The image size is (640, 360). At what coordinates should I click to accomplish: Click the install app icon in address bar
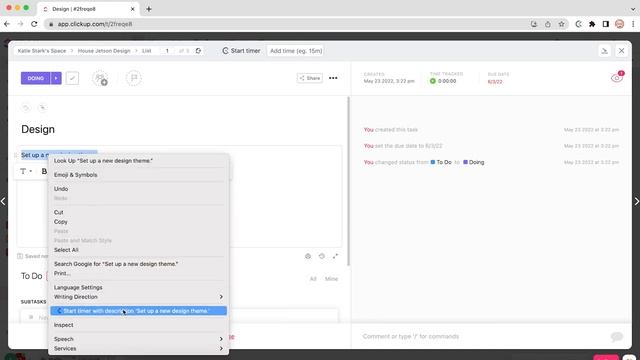click(x=534, y=24)
